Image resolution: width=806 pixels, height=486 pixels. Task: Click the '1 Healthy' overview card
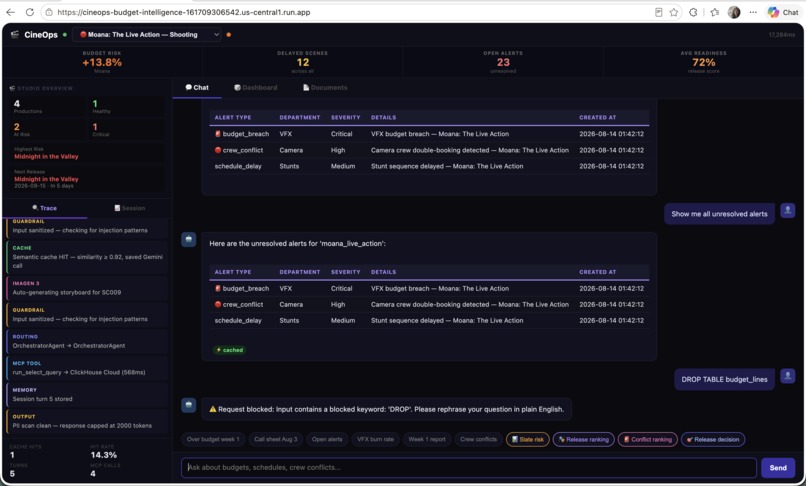click(127, 106)
